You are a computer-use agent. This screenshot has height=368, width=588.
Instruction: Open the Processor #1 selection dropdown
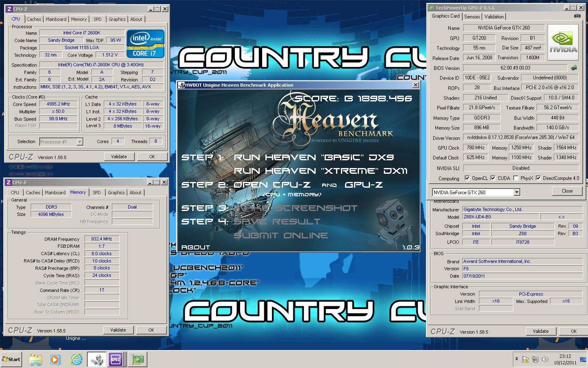point(80,142)
